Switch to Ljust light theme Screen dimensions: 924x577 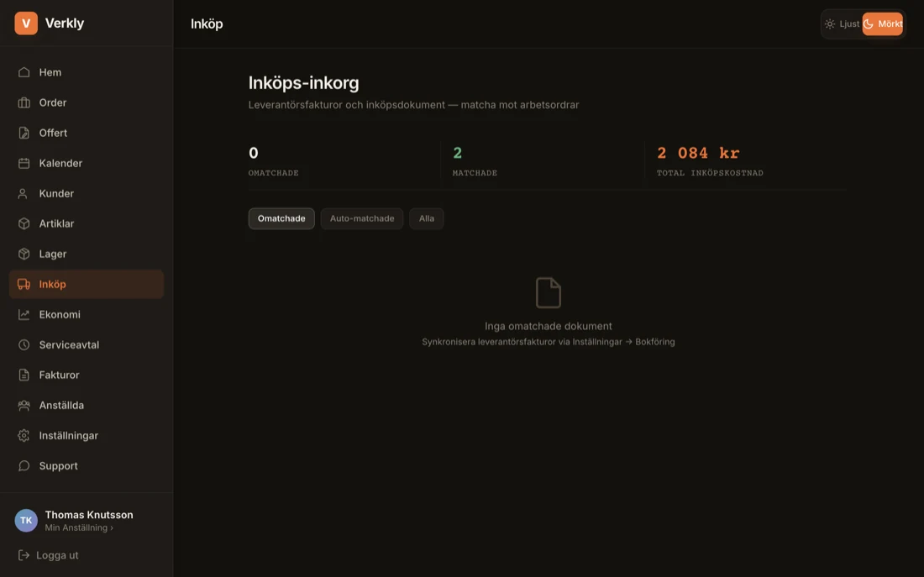click(842, 24)
